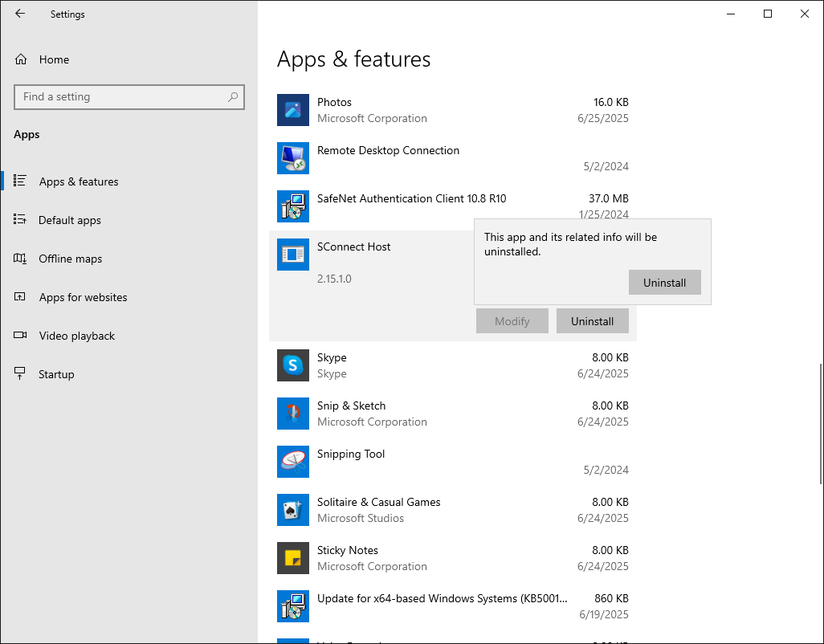Click the search magnifier icon
The image size is (824, 644).
click(x=233, y=96)
